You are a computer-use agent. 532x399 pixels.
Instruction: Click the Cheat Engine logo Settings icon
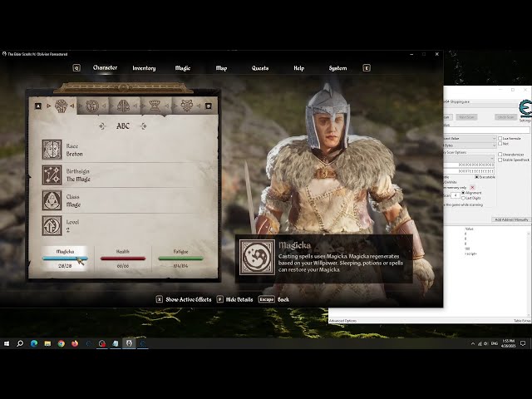(x=525, y=111)
